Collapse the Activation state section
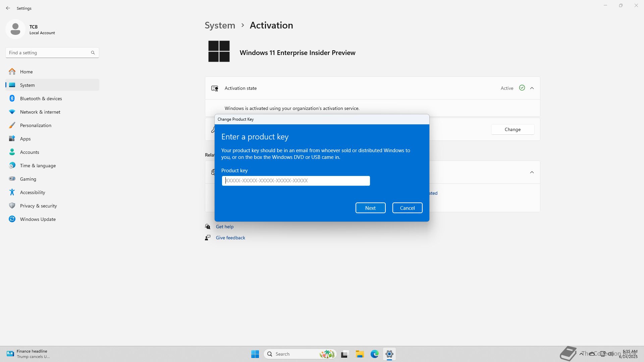644x362 pixels. click(532, 88)
